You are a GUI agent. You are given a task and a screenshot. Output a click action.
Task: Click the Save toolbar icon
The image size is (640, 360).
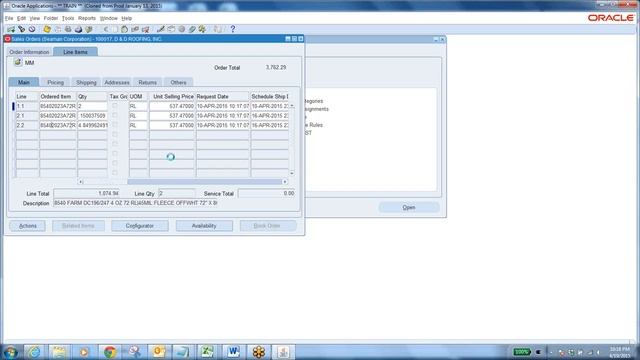[47, 29]
